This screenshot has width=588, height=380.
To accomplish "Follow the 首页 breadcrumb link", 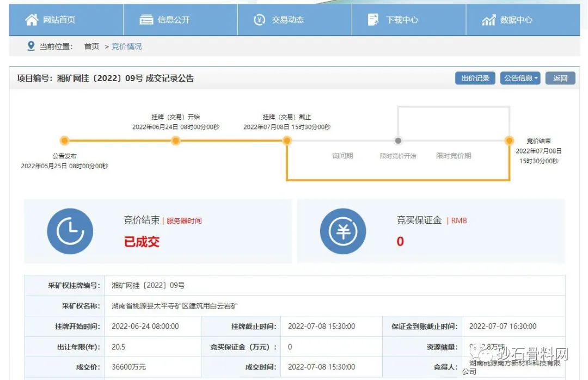I will coord(91,47).
